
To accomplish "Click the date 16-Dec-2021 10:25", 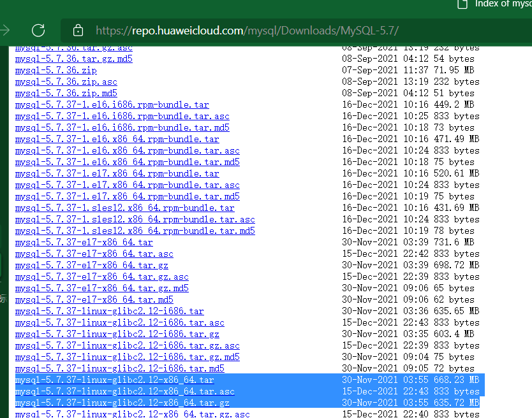I will 385,116.
